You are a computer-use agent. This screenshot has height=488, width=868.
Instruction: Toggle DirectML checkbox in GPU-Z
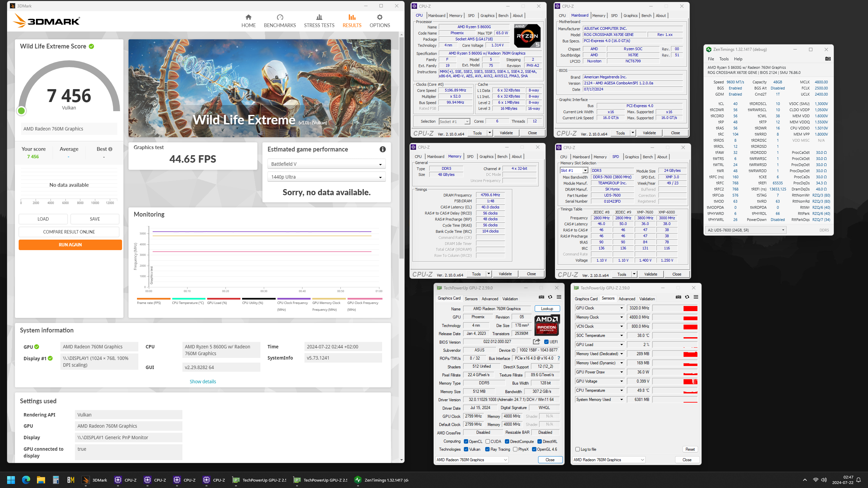click(x=539, y=442)
